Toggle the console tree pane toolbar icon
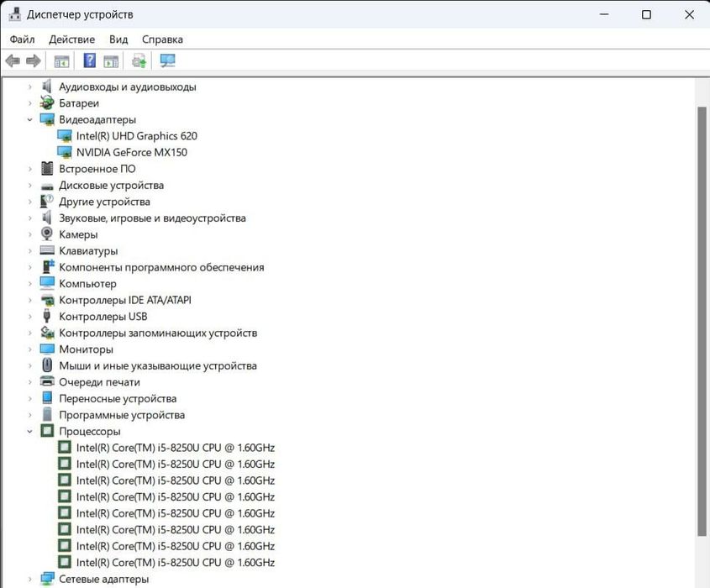Image resolution: width=710 pixels, height=588 pixels. [61, 60]
